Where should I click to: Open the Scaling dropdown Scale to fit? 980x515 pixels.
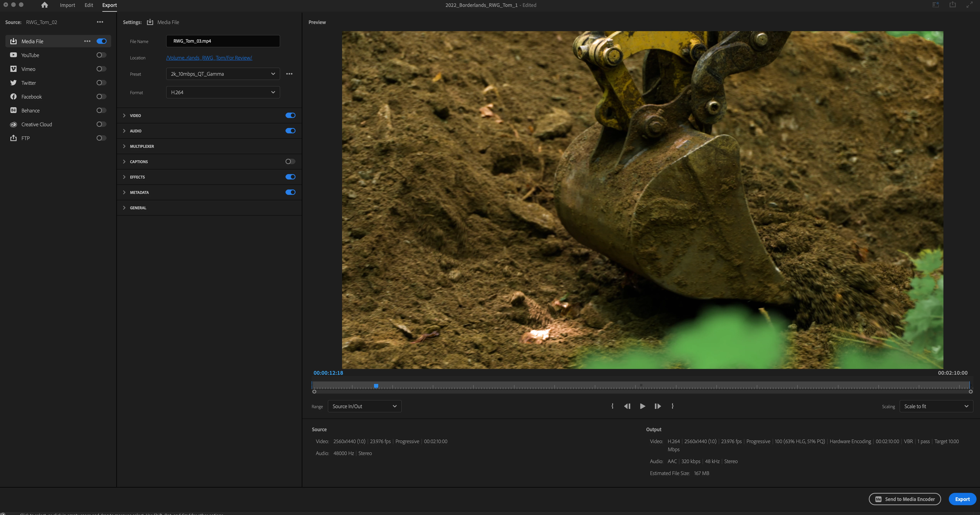(x=936, y=406)
